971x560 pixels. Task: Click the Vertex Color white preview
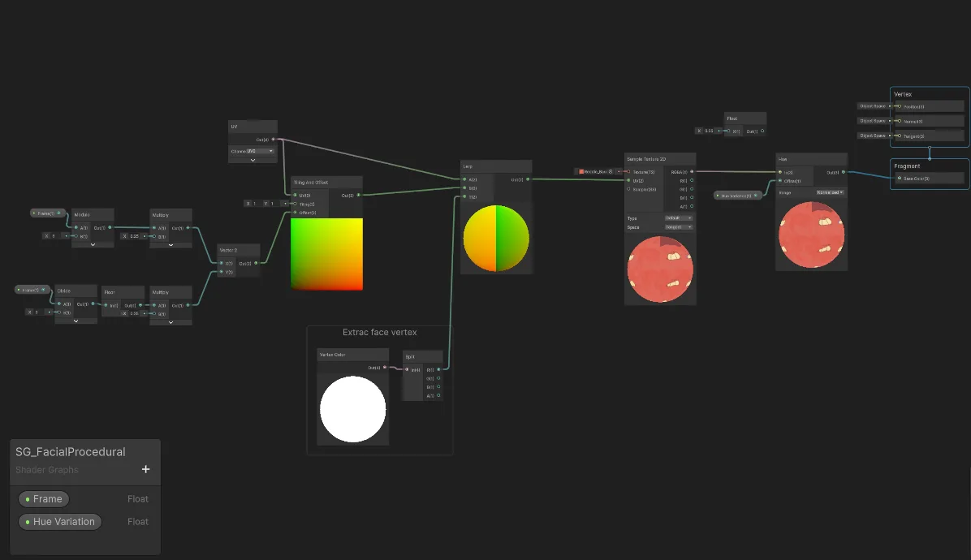pyautogui.click(x=353, y=409)
